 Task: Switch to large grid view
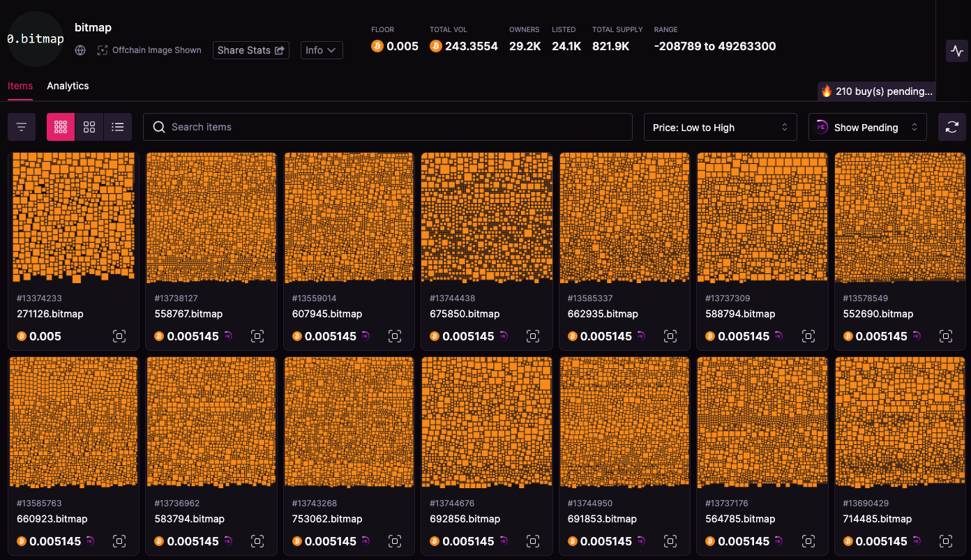click(x=89, y=127)
